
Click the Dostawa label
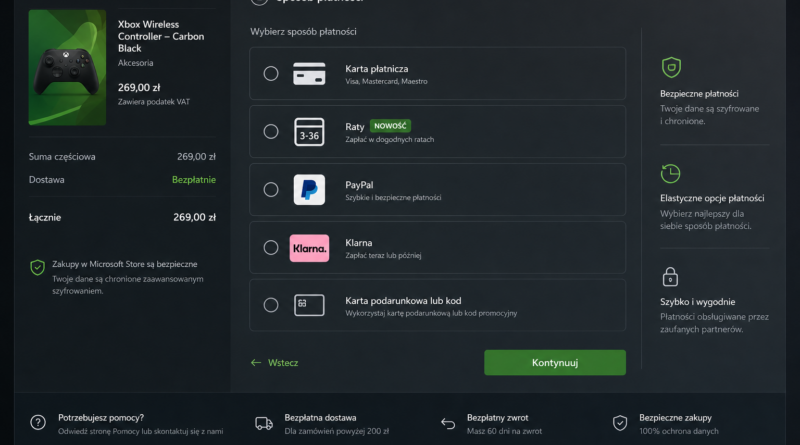tap(46, 180)
